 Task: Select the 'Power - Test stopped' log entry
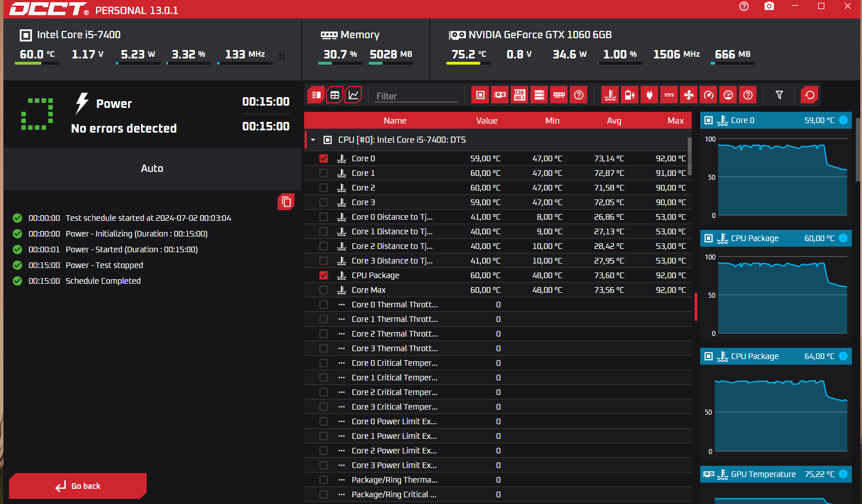point(105,265)
